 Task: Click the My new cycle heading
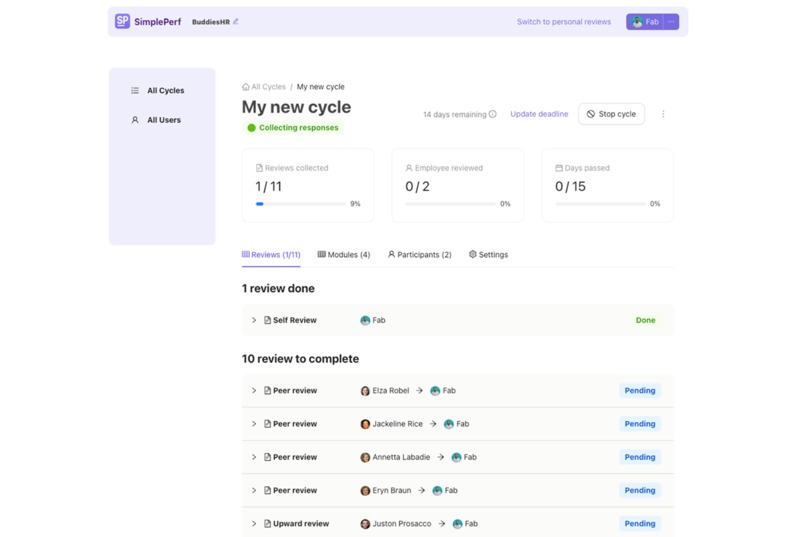[297, 107]
